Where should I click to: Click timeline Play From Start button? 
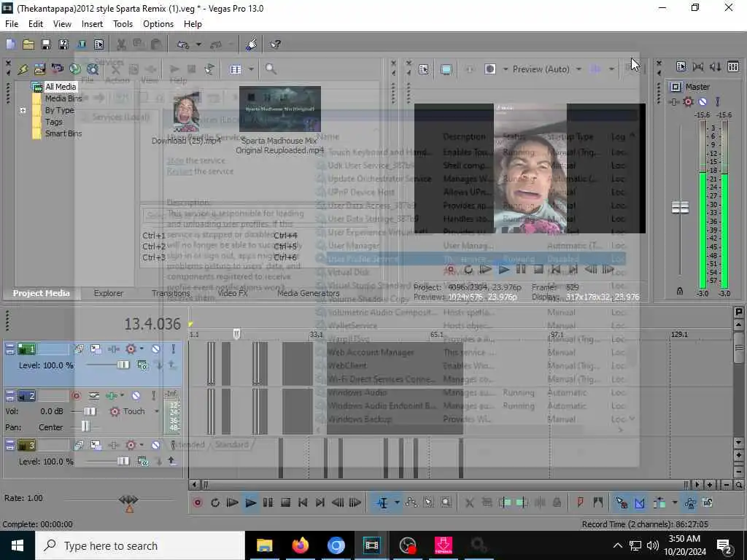point(233,503)
